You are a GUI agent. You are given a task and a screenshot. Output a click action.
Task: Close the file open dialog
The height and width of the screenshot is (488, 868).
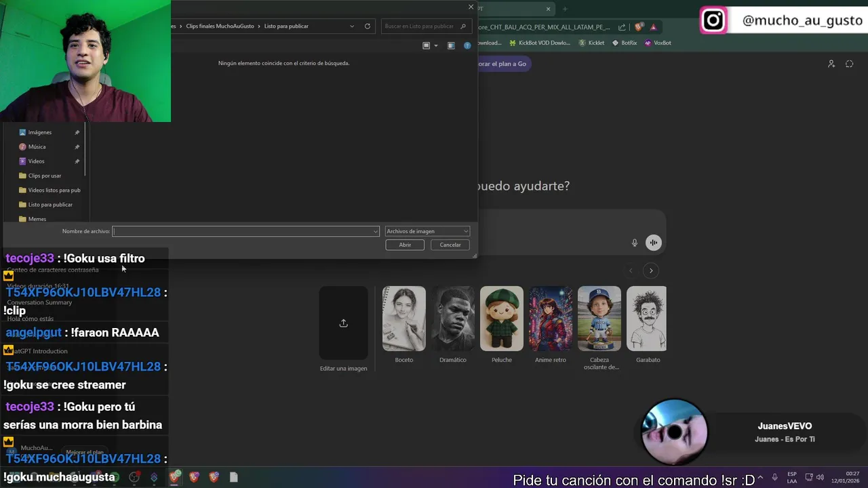[471, 7]
